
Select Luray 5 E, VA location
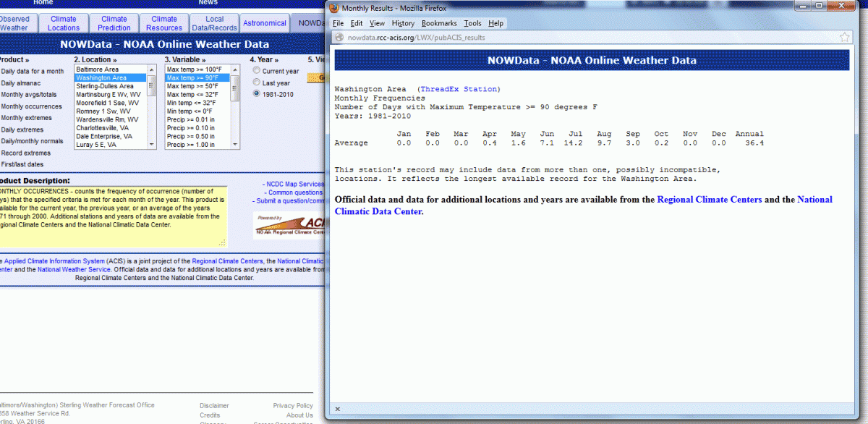(x=111, y=145)
